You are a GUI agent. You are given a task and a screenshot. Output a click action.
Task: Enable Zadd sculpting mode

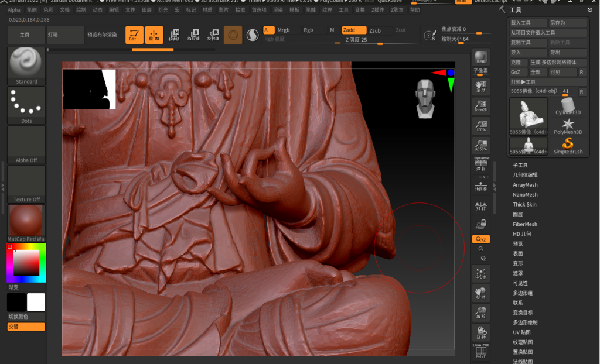click(354, 30)
